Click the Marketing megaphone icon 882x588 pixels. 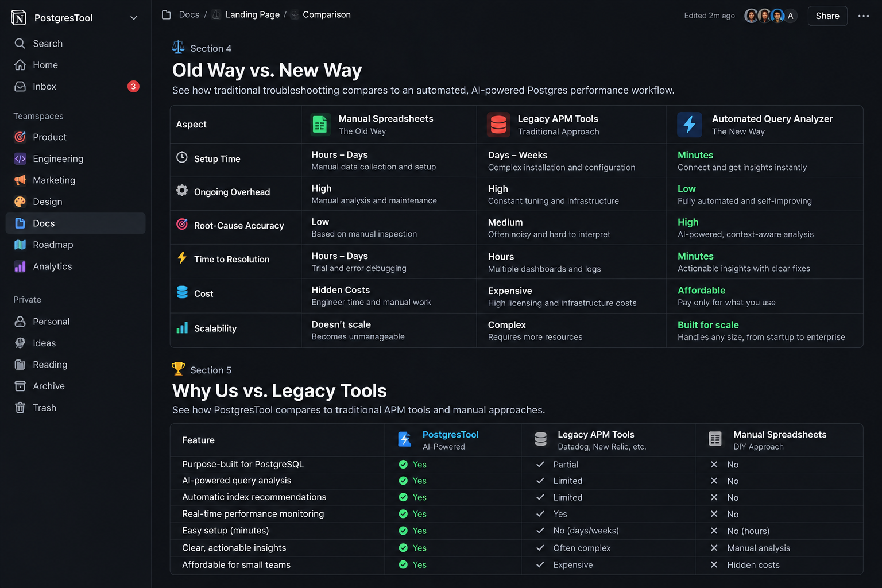coord(20,180)
